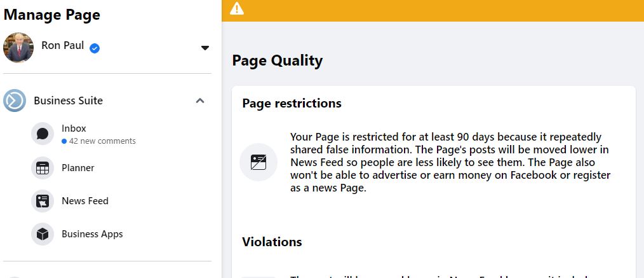644x278 pixels.
Task: Click the blue verified badge next to Ron Paul
Action: click(x=95, y=48)
